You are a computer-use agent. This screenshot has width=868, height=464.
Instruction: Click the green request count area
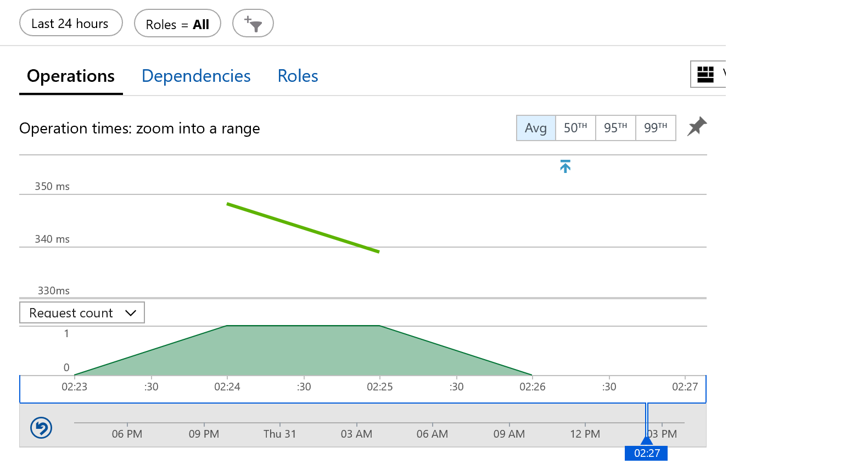click(x=303, y=351)
